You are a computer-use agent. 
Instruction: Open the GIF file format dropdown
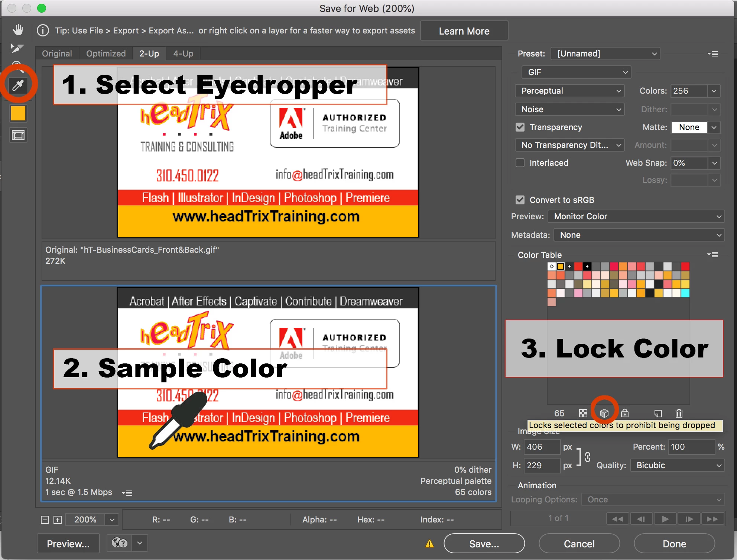click(576, 72)
